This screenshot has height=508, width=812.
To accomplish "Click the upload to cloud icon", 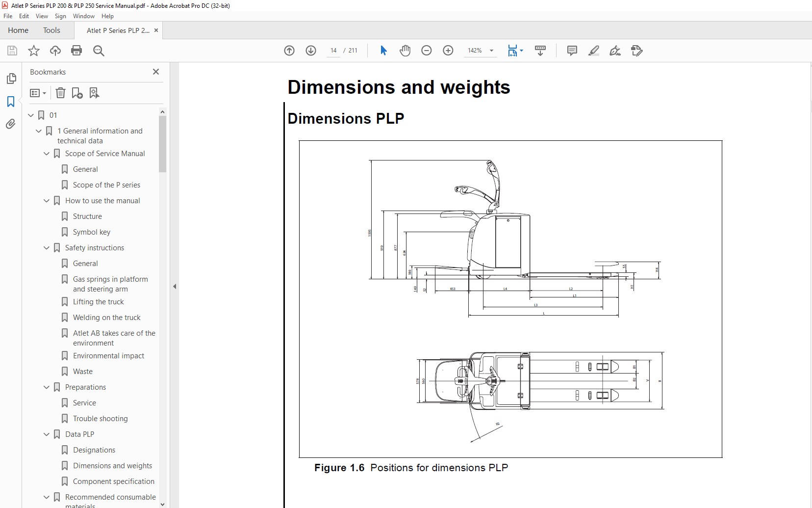I will tap(55, 51).
